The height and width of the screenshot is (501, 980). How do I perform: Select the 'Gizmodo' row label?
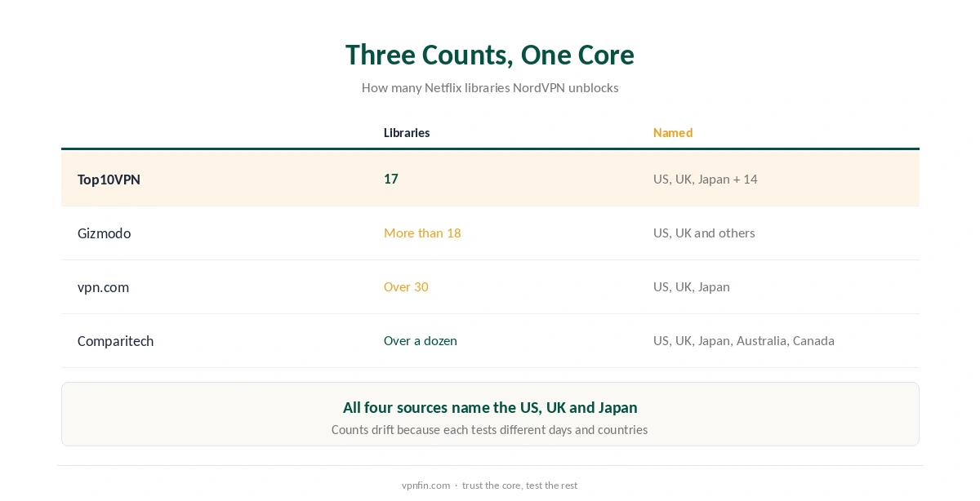pos(104,233)
